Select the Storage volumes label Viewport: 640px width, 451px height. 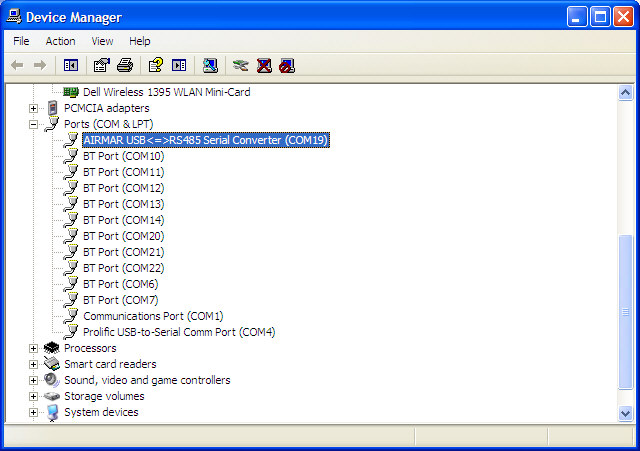coord(104,396)
